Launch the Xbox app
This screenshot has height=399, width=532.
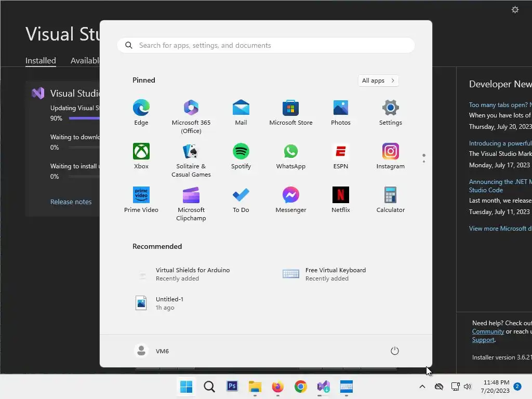tap(141, 156)
